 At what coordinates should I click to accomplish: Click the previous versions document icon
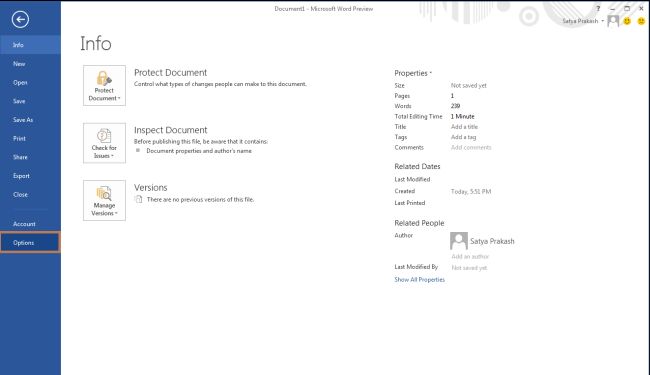(x=138, y=199)
